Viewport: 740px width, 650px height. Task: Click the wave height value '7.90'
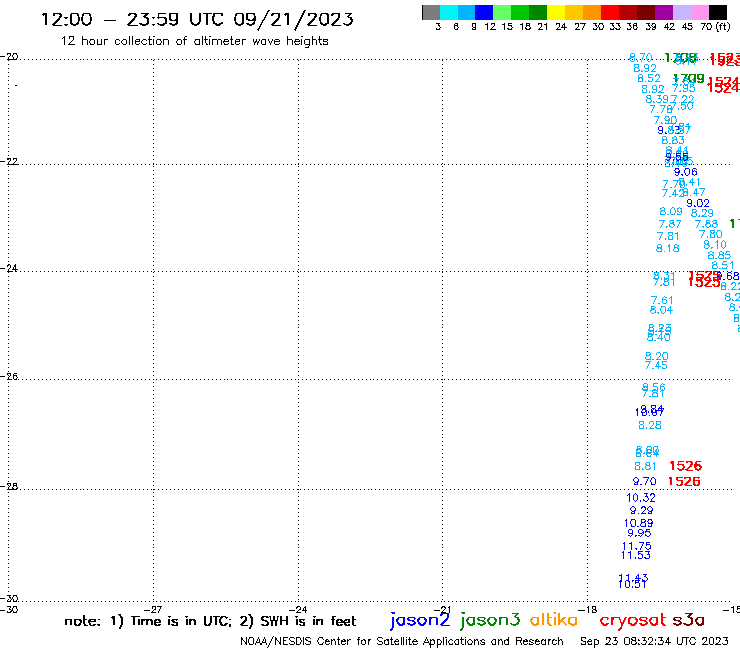(x=665, y=120)
